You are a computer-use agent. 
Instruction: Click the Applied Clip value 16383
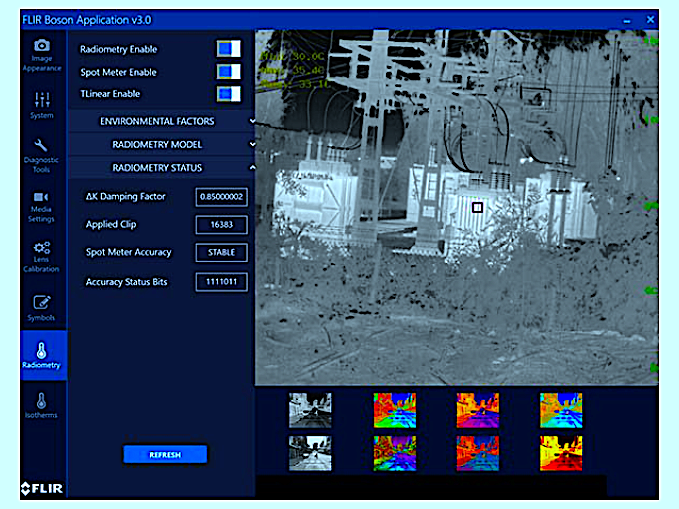221,224
